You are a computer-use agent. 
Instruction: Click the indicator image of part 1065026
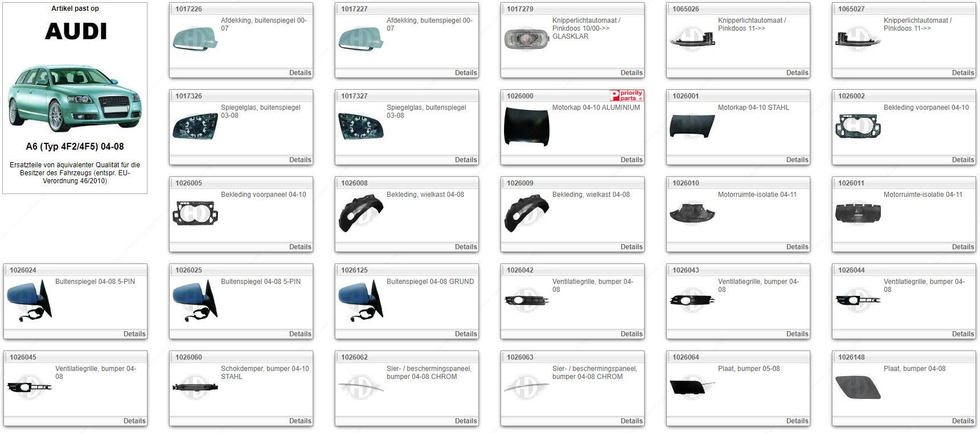click(692, 39)
